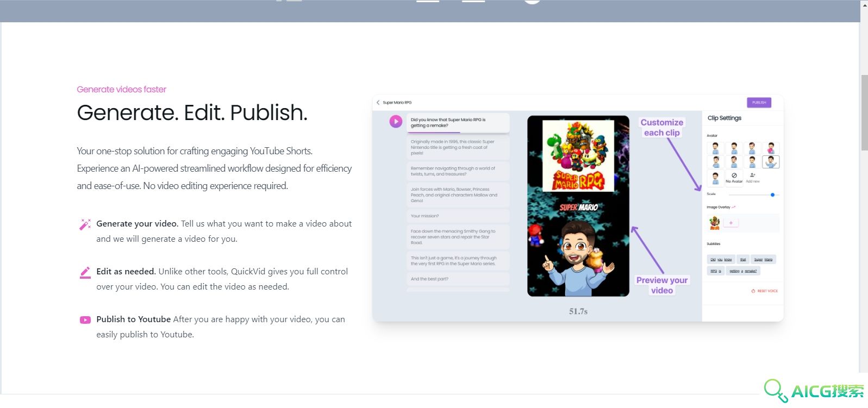868x408 pixels.
Task: Click the Super Mario image overlay thumbnail
Action: [715, 223]
